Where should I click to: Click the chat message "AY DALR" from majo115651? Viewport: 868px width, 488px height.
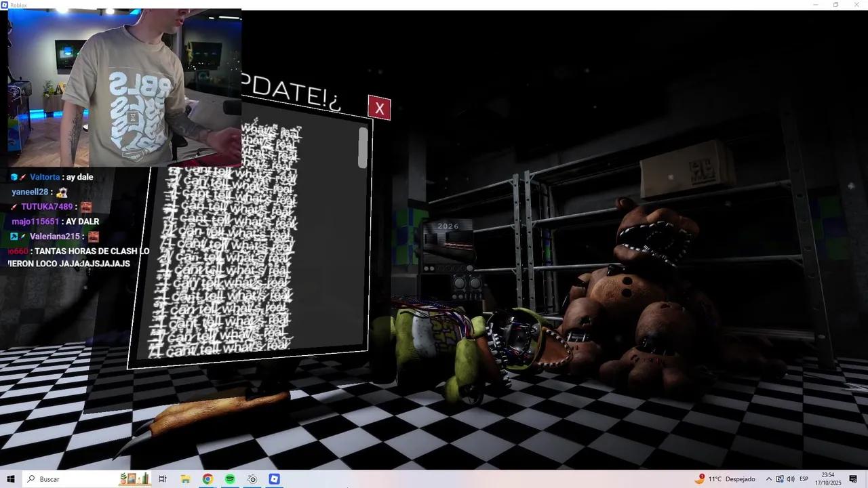(83, 222)
